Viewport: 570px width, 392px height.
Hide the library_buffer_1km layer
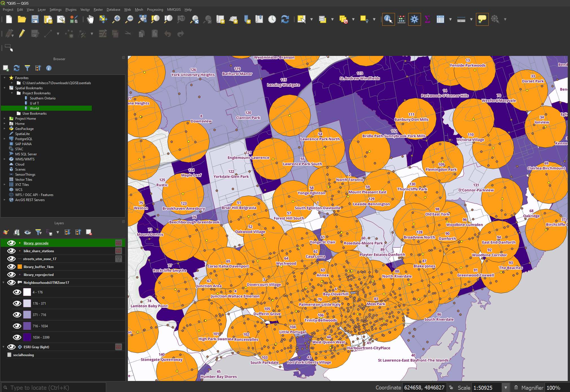click(11, 267)
